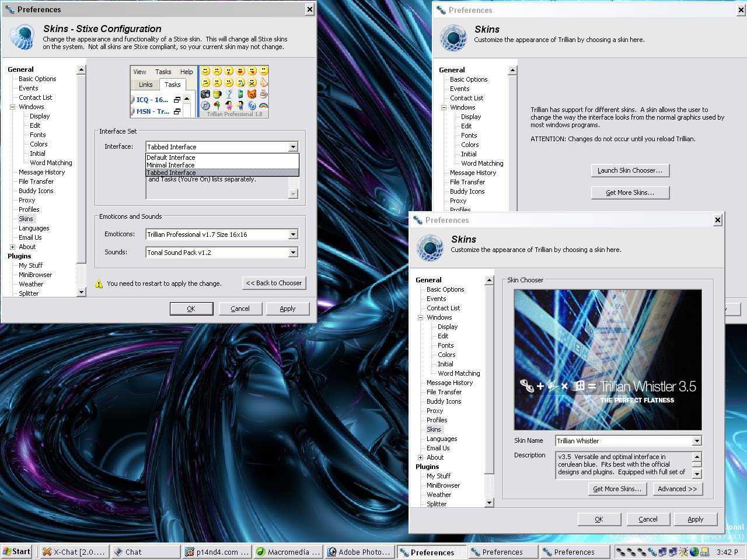This screenshot has height=560, width=747.
Task: Click the martini glass emoticon in the preview
Action: 229,94
